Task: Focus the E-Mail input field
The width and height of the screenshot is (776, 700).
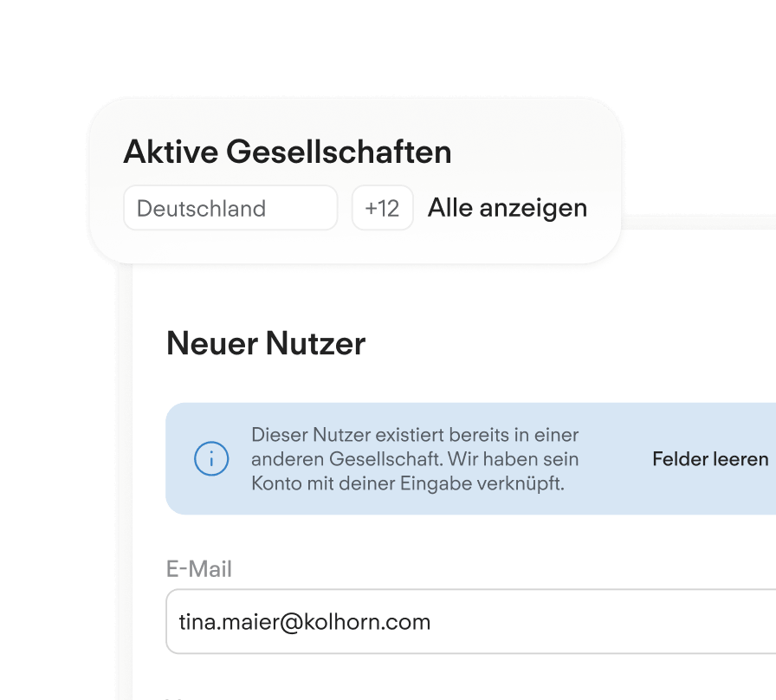Action: tap(470, 621)
